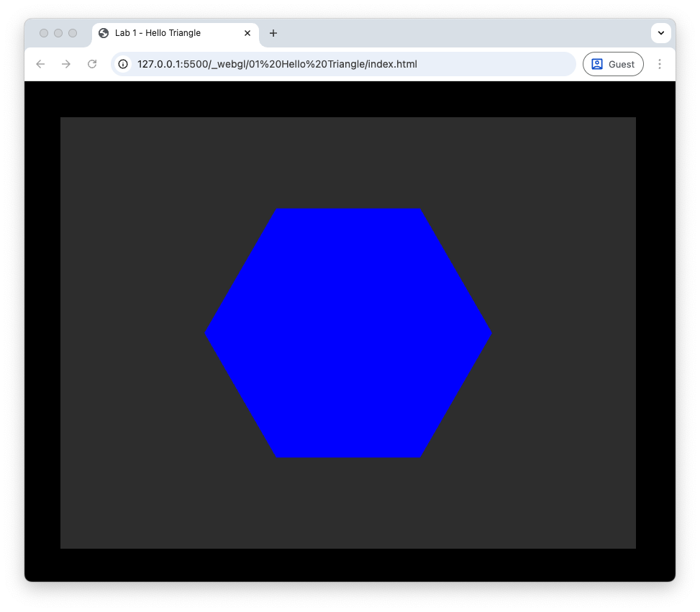Click the dark gray canvas background

point(129,467)
